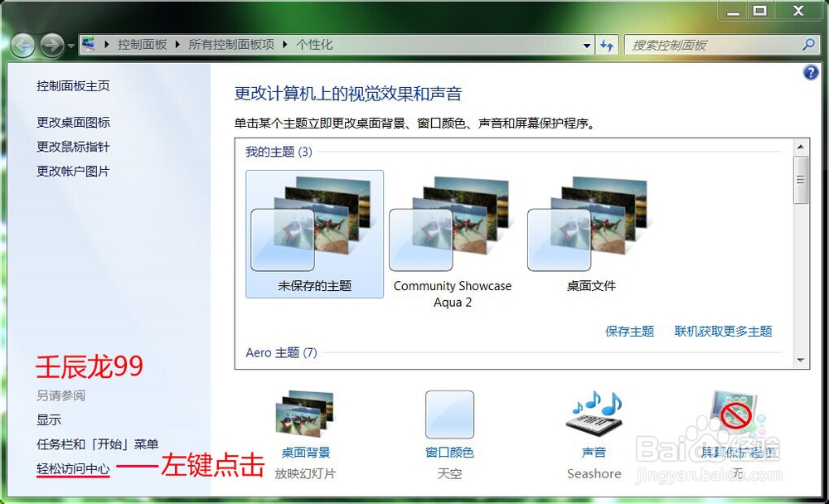Click the blue Help question mark icon

pyautogui.click(x=810, y=72)
